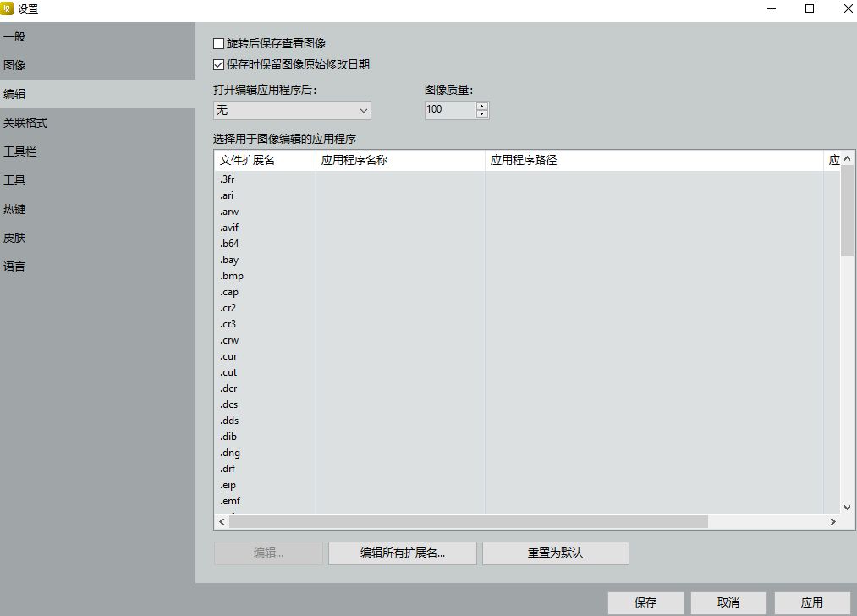Click the app icon in the title bar
The height and width of the screenshot is (616, 857).
pos(8,9)
